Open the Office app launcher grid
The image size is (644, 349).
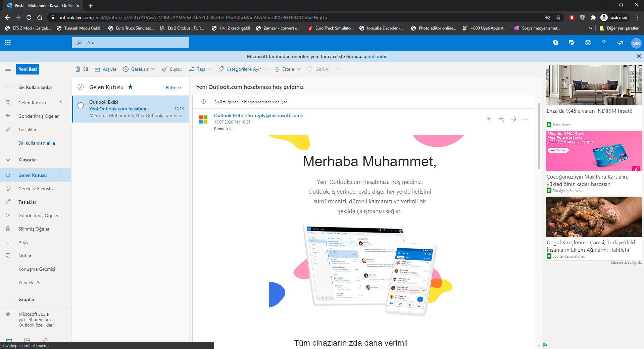[8, 43]
